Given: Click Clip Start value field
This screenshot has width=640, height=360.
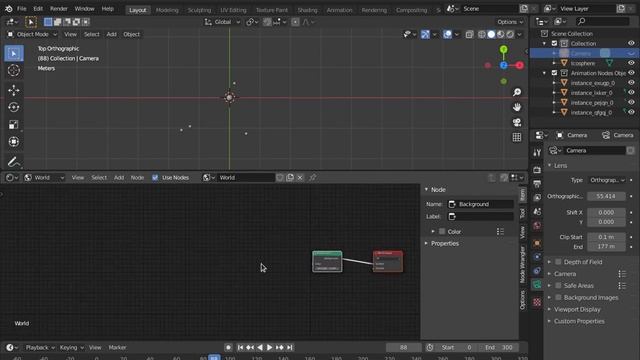Looking at the screenshot, I should (x=606, y=237).
